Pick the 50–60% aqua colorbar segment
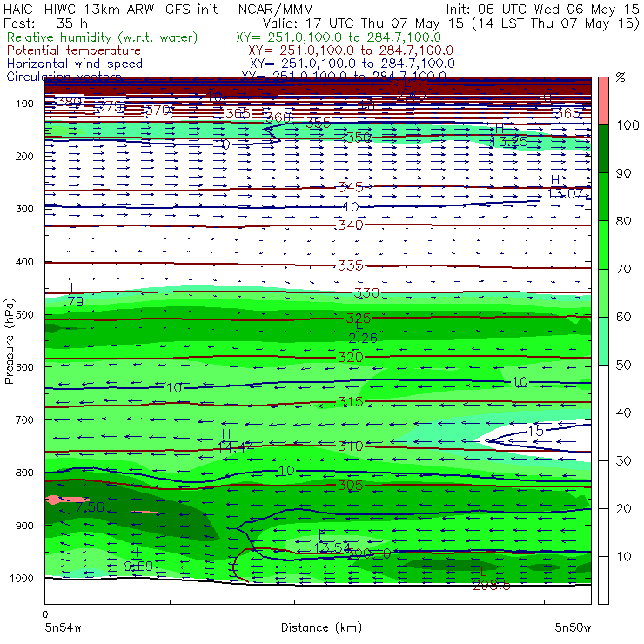Viewport: 644px width, 644px height. point(603,341)
